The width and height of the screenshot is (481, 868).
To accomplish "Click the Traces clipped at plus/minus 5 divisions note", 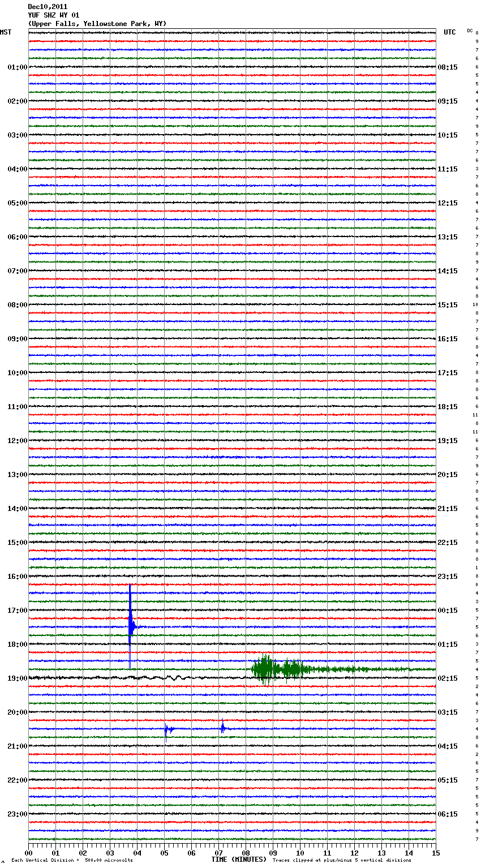I will 342,861.
